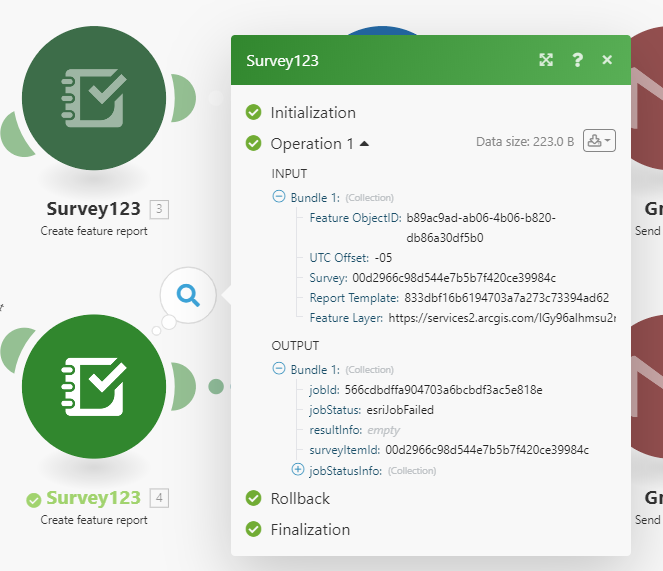Click the Initialization green check icon
Viewport: 663px width, 571px height.
click(x=253, y=113)
